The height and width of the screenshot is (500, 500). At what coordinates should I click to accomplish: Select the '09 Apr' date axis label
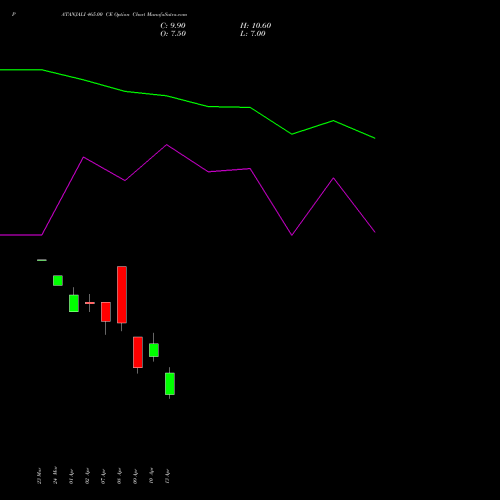point(135,476)
